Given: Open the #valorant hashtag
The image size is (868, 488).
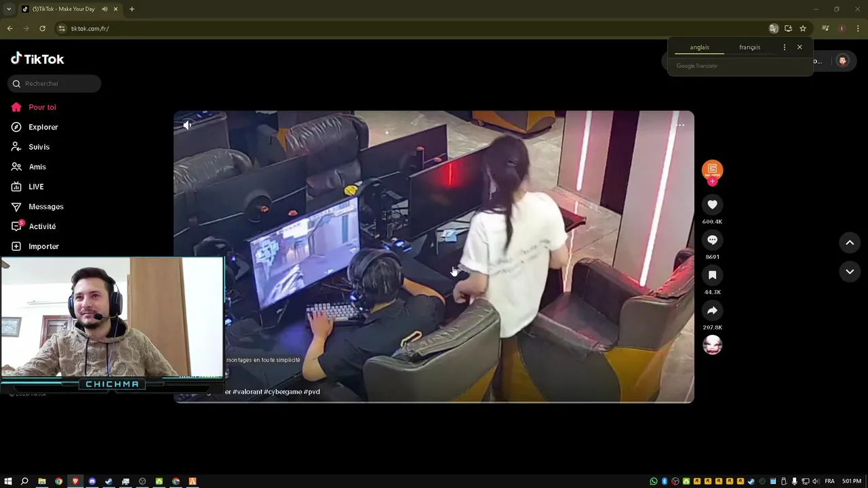Looking at the screenshot, I should [248, 392].
